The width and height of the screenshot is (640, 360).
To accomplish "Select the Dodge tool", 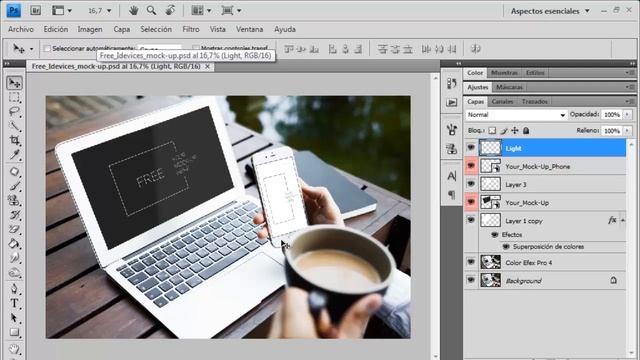I will point(14,272).
